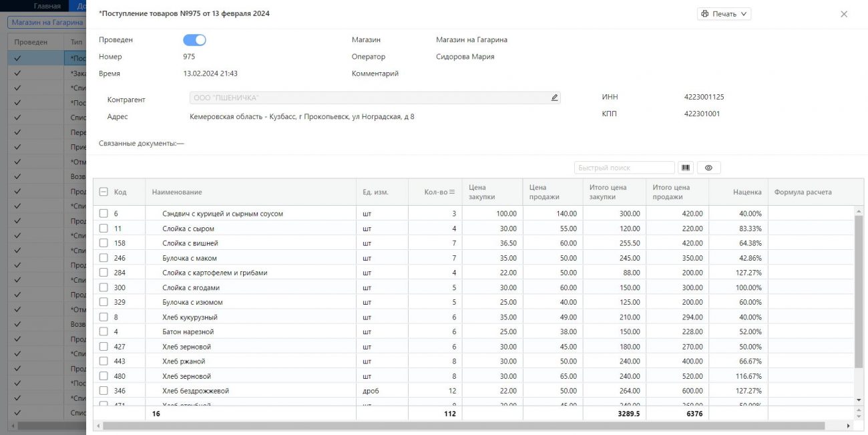Toggle the Проведен switch off
The height and width of the screenshot is (435, 868).
coord(194,40)
